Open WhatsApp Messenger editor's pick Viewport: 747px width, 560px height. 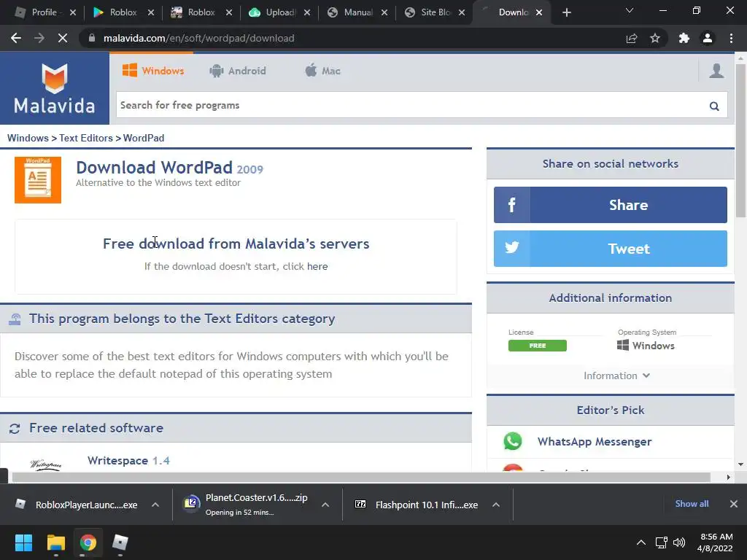click(x=594, y=441)
